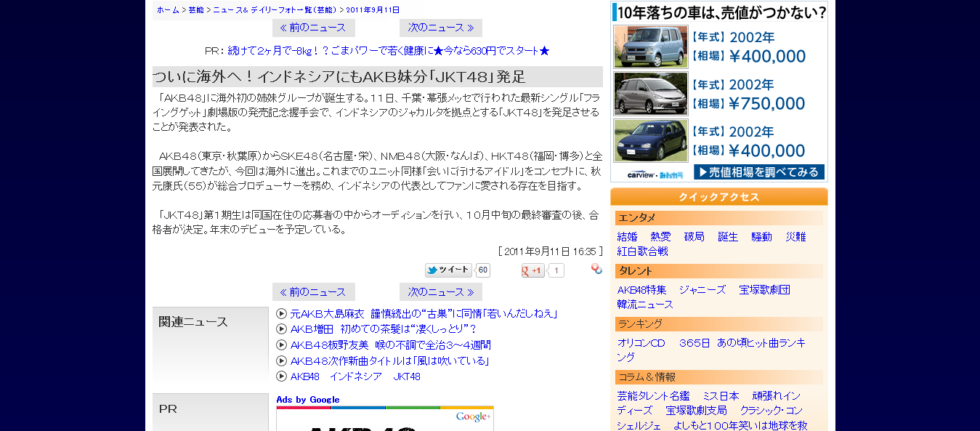The image size is (980, 431).
Task: Open AKB増田 初めての茶髪 news link
Action: [x=384, y=329]
